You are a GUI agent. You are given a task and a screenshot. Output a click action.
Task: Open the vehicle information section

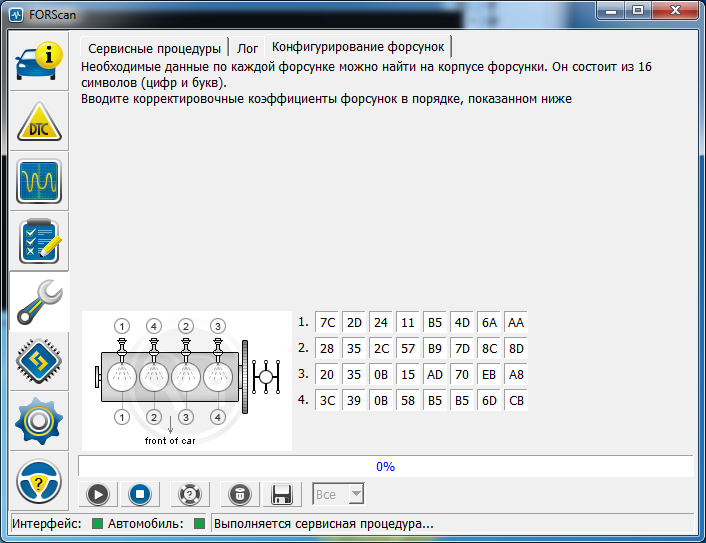tap(39, 61)
